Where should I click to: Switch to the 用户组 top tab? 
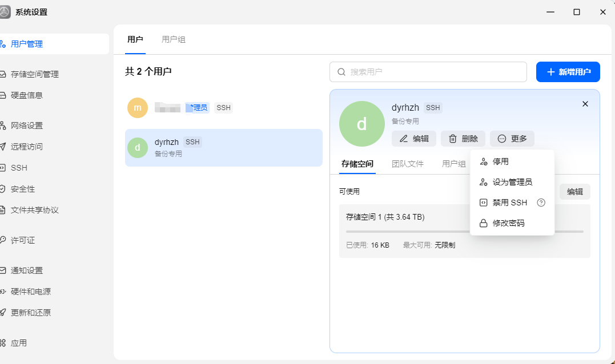[x=174, y=39]
